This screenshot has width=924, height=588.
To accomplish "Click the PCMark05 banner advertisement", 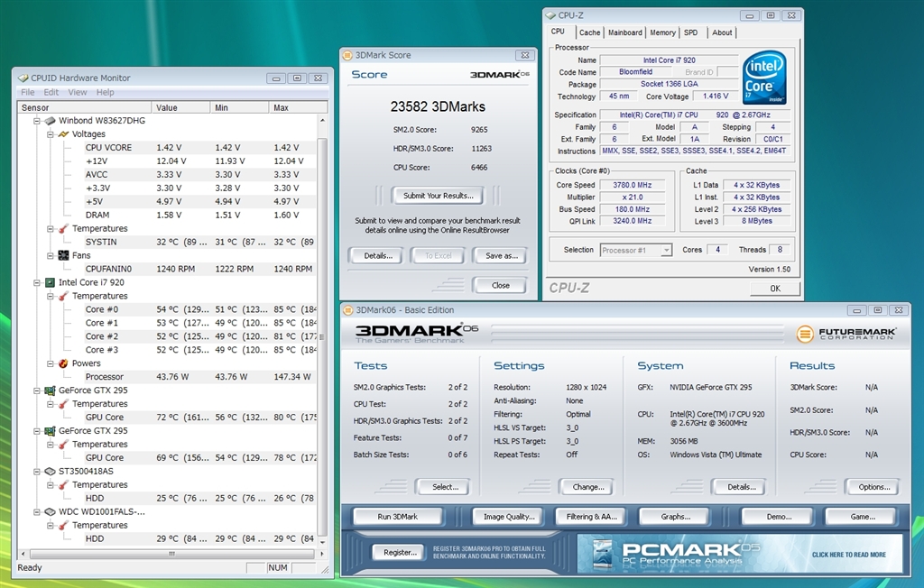I will point(740,554).
